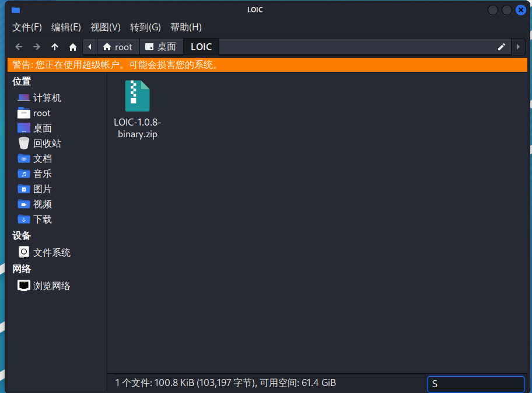Select the LOIC-1.0.8-binary.zip file

point(137,96)
